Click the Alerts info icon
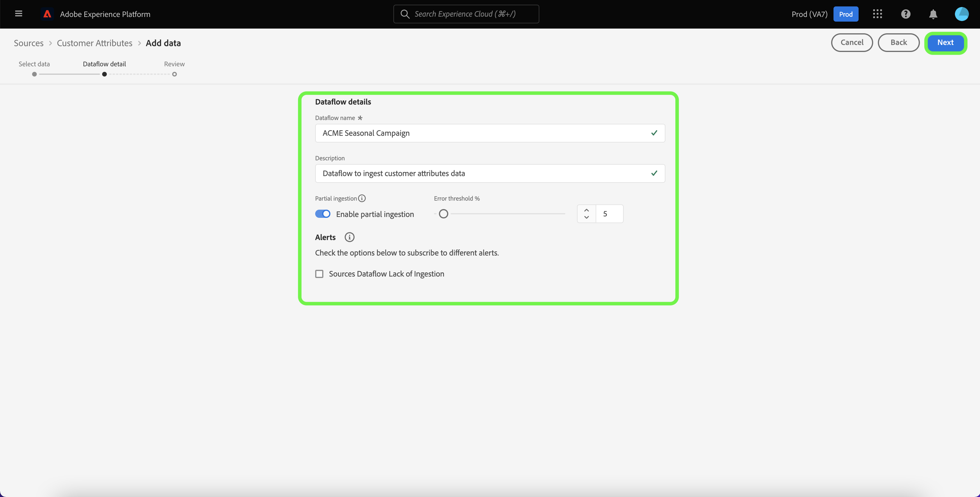The height and width of the screenshot is (497, 980). click(x=349, y=237)
